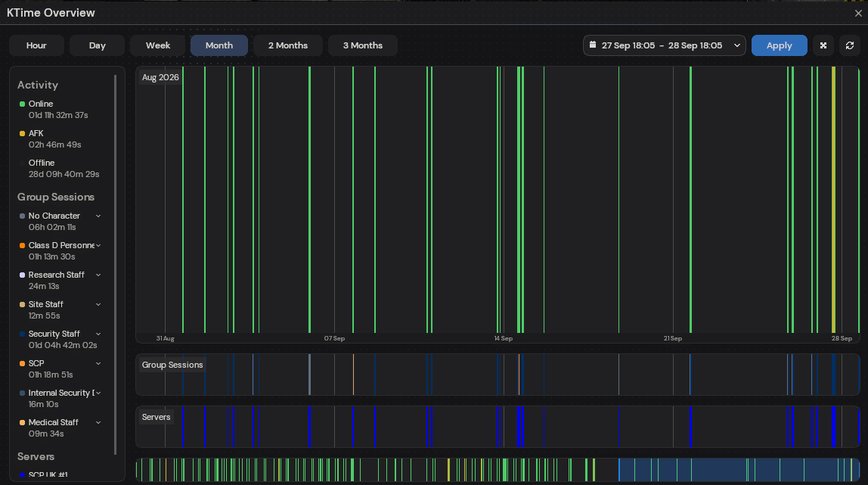This screenshot has width=868, height=485.
Task: Click the start date "27 Sep 18:05"
Action: (628, 45)
